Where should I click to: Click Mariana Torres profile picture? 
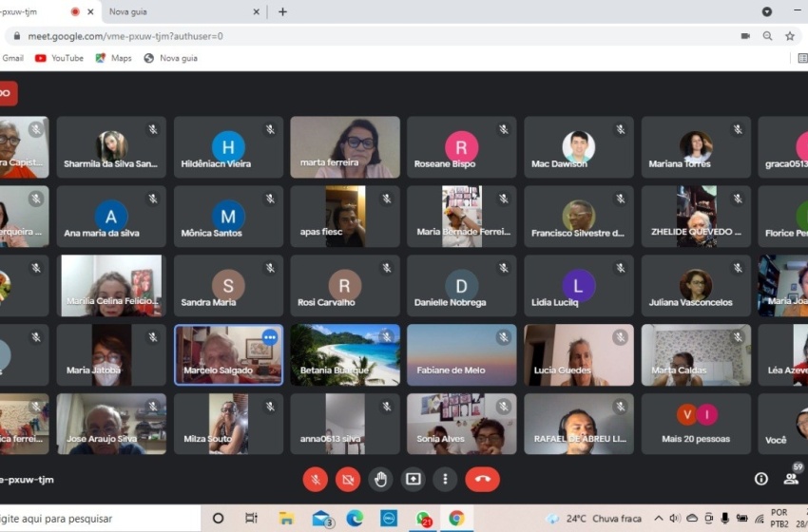pos(696,147)
